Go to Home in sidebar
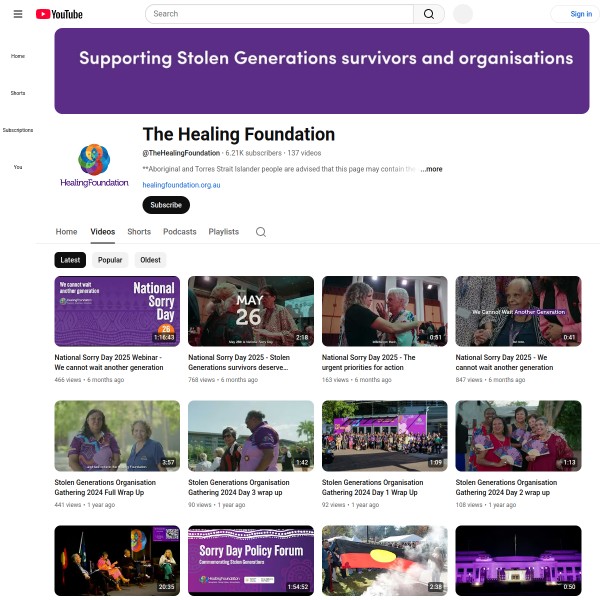Image resolution: width=600 pixels, height=600 pixels. [x=18, y=56]
